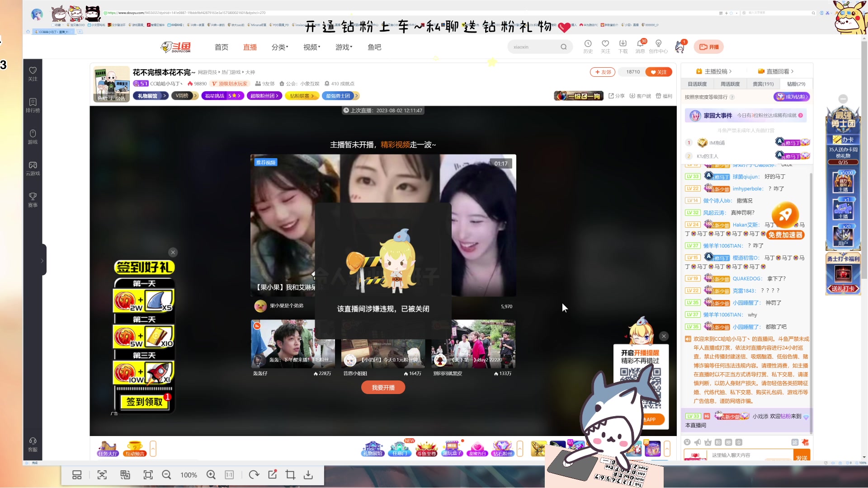868x488 pixels.
Task: Open the 分类 dropdown menu
Action: [279, 47]
